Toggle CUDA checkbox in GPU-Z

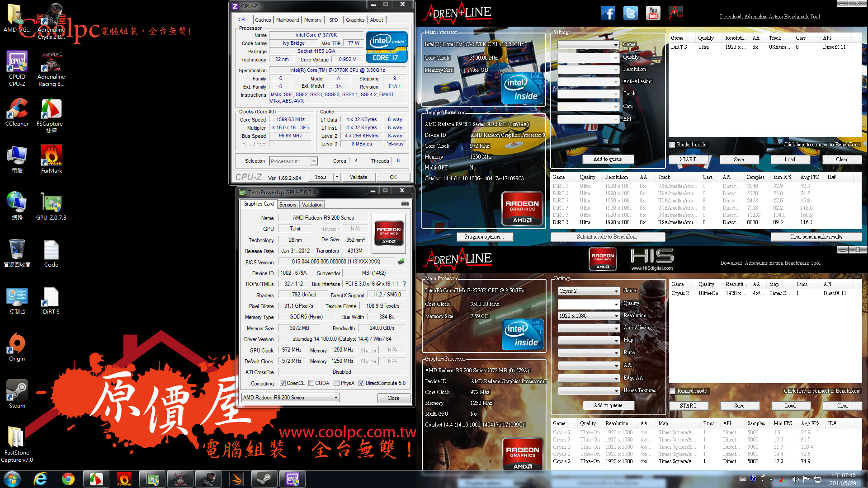pyautogui.click(x=311, y=383)
